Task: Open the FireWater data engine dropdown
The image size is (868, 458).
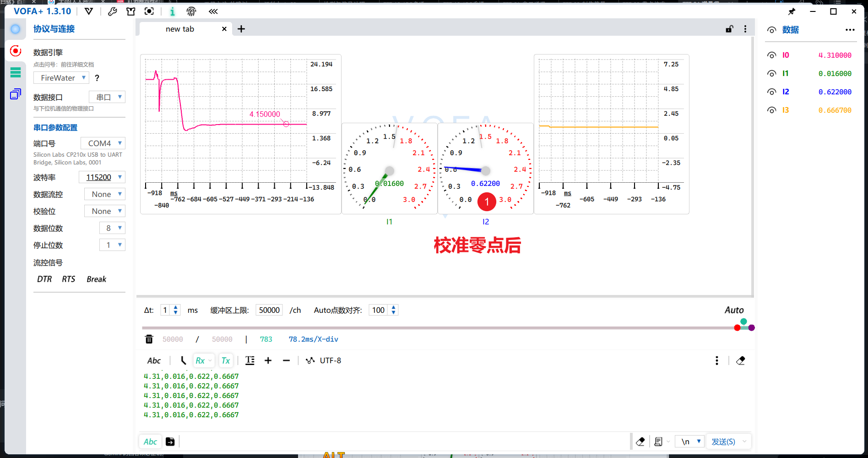Action: (61, 78)
